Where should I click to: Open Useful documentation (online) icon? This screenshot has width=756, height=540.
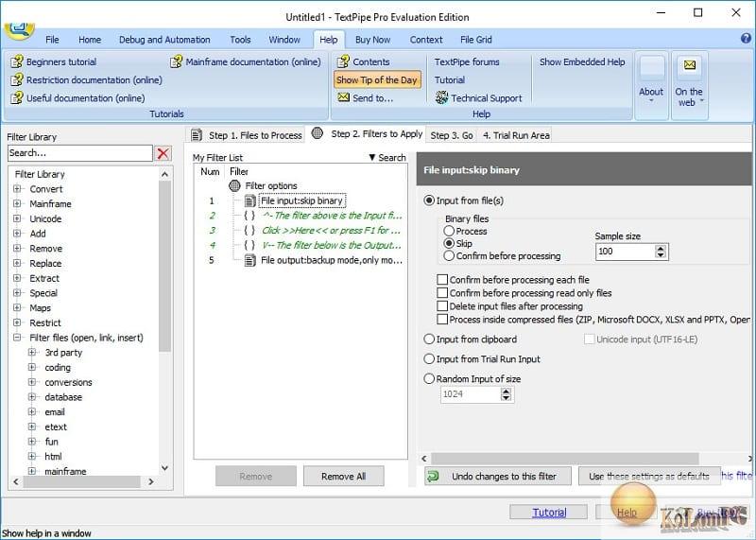(x=17, y=98)
